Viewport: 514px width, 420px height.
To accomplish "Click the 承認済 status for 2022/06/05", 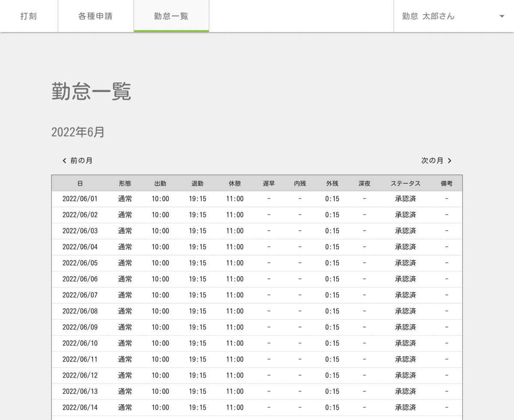I will pyautogui.click(x=405, y=263).
